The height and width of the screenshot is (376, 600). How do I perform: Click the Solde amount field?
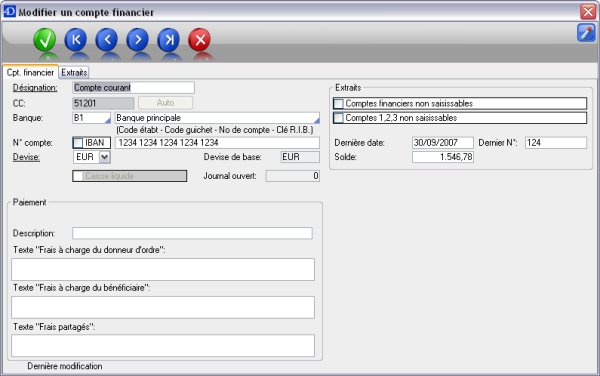coord(443,157)
